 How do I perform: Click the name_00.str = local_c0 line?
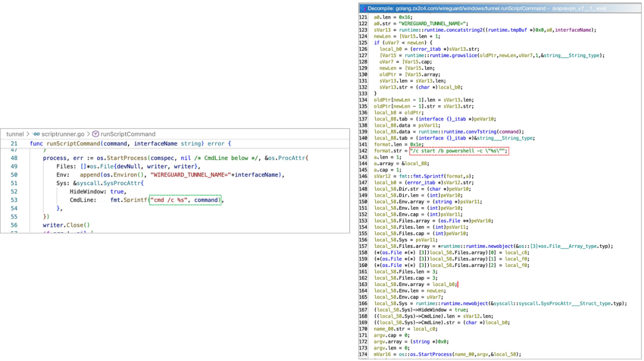coord(405,329)
